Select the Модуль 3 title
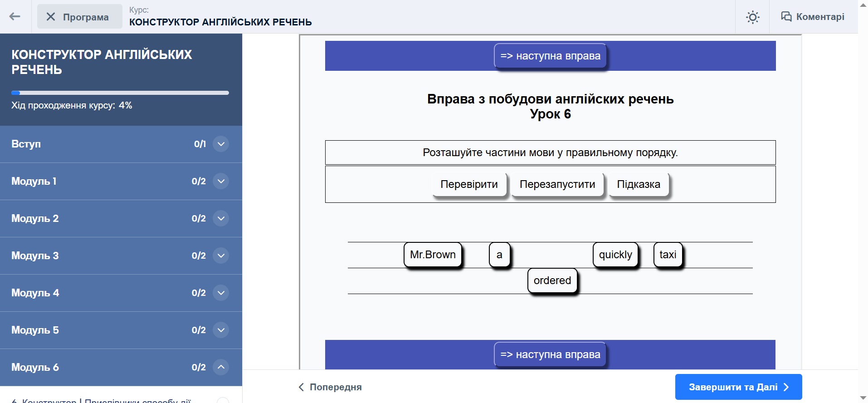Screen dimensions: 868x403 35,256
